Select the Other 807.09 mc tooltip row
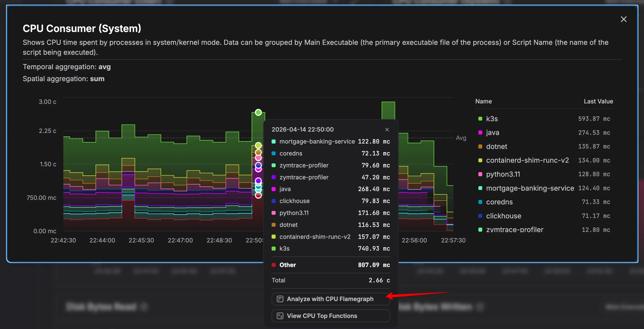This screenshot has width=644, height=329. pyautogui.click(x=331, y=265)
